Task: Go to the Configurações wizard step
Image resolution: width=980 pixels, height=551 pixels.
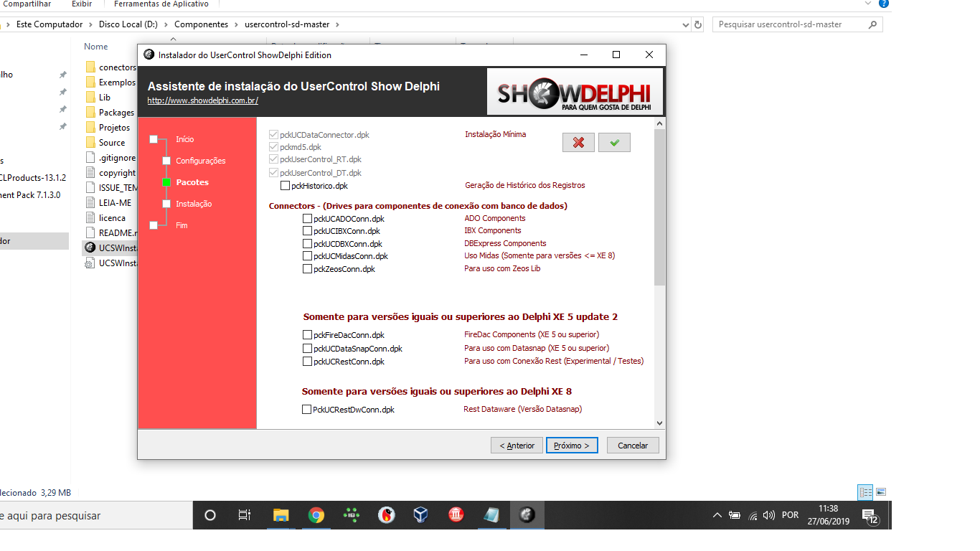Action: coord(201,161)
